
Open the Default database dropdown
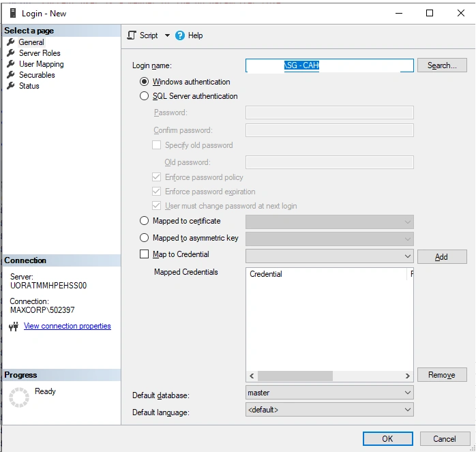pyautogui.click(x=329, y=393)
